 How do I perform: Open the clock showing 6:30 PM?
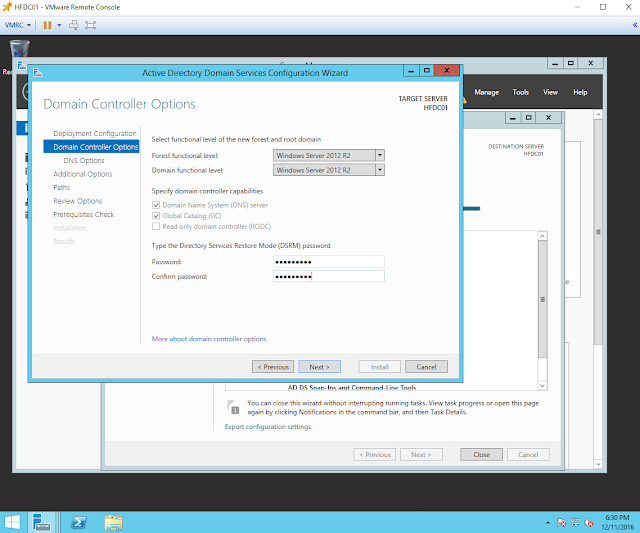tap(617, 522)
